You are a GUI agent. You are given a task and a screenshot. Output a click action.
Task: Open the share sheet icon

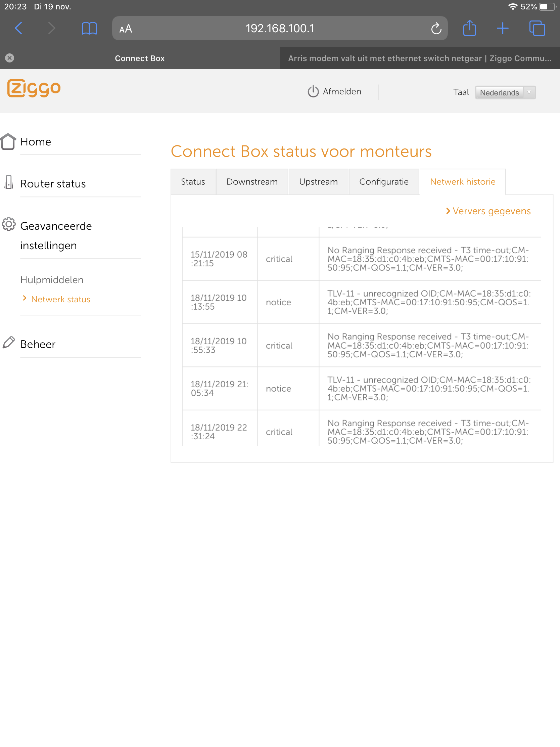(469, 28)
